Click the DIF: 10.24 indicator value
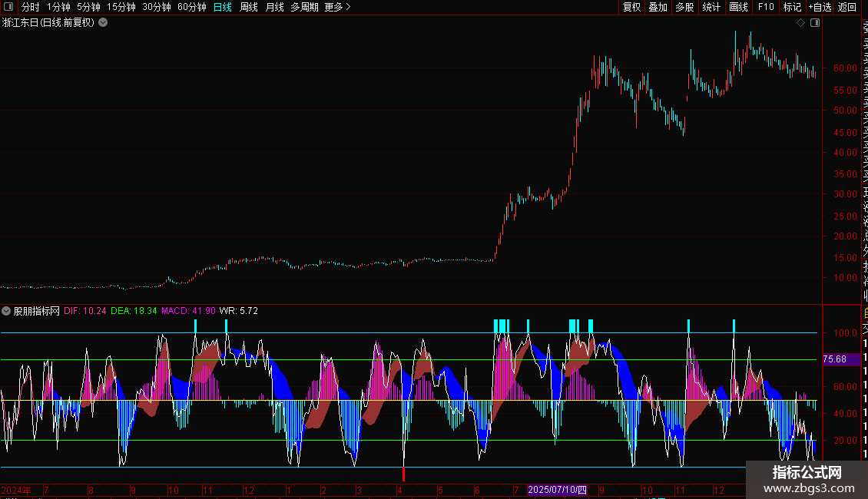Screen dimensions: 868x499 pos(84,311)
